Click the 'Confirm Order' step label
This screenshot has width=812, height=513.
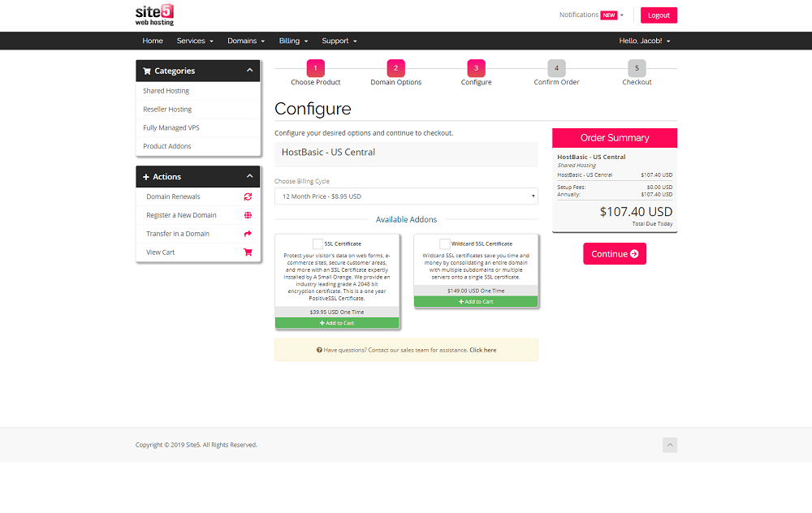556,82
